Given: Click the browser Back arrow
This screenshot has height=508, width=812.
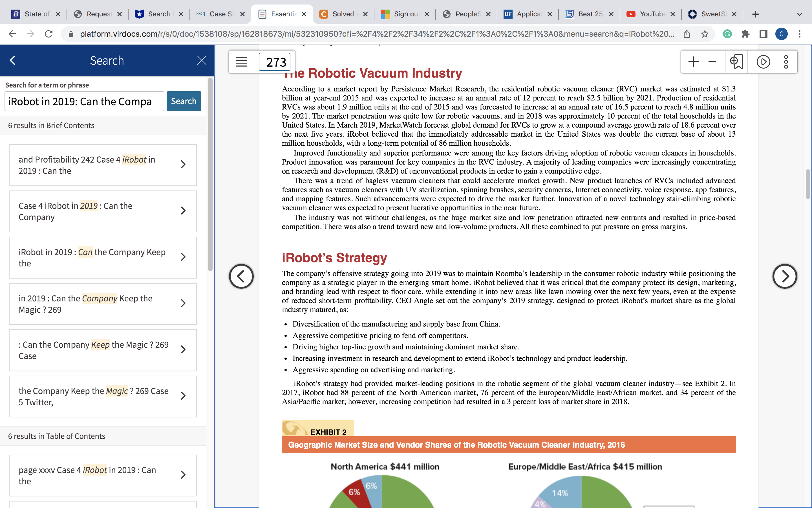Looking at the screenshot, I should [x=12, y=34].
